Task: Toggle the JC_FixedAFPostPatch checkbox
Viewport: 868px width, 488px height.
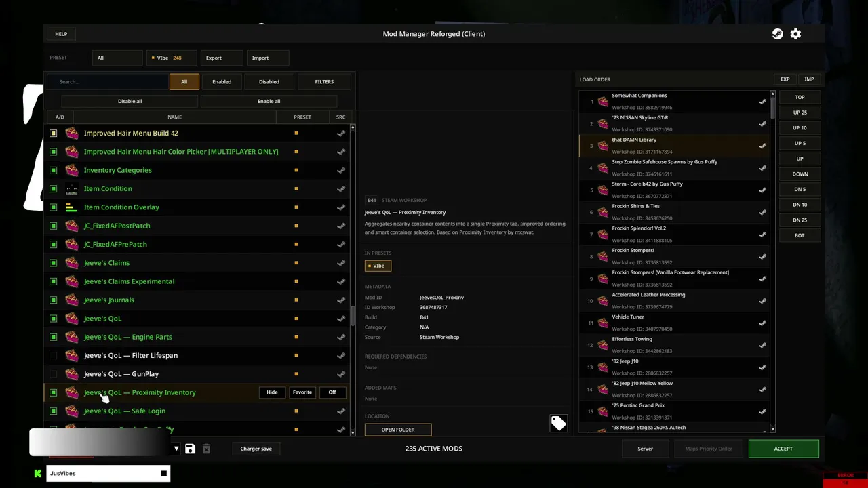Action: click(53, 226)
